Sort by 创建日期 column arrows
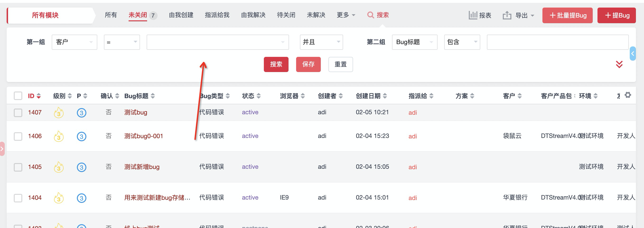This screenshot has width=644, height=228. (385, 96)
